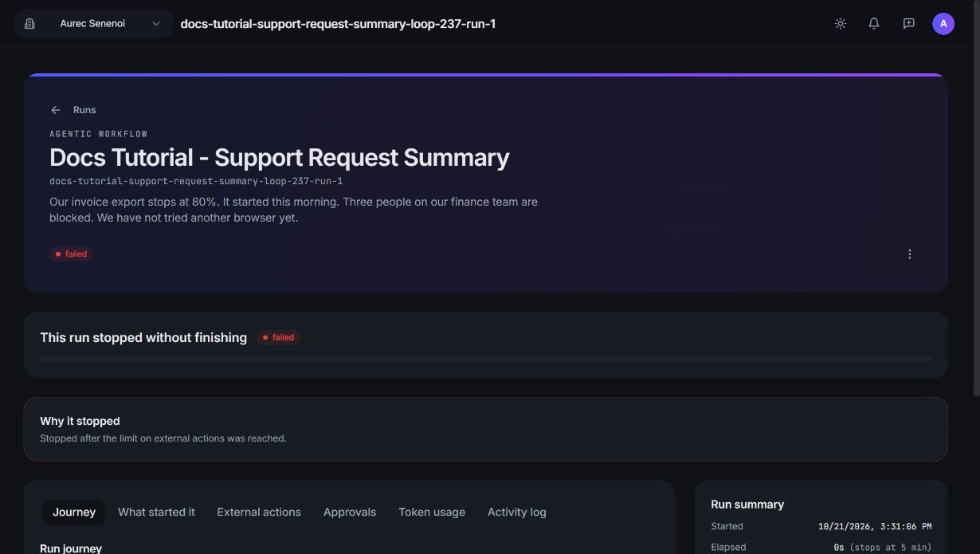The height and width of the screenshot is (554, 980).
Task: Click the run progress bar
Action: tap(486, 360)
